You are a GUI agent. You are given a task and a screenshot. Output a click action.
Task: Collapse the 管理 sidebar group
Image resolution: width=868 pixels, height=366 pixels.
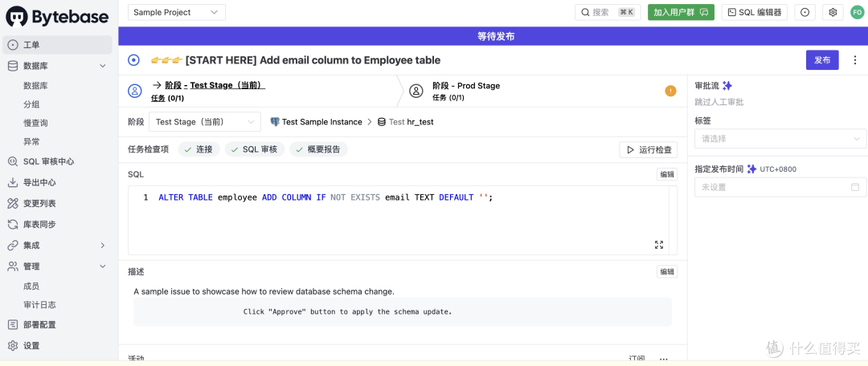click(102, 266)
